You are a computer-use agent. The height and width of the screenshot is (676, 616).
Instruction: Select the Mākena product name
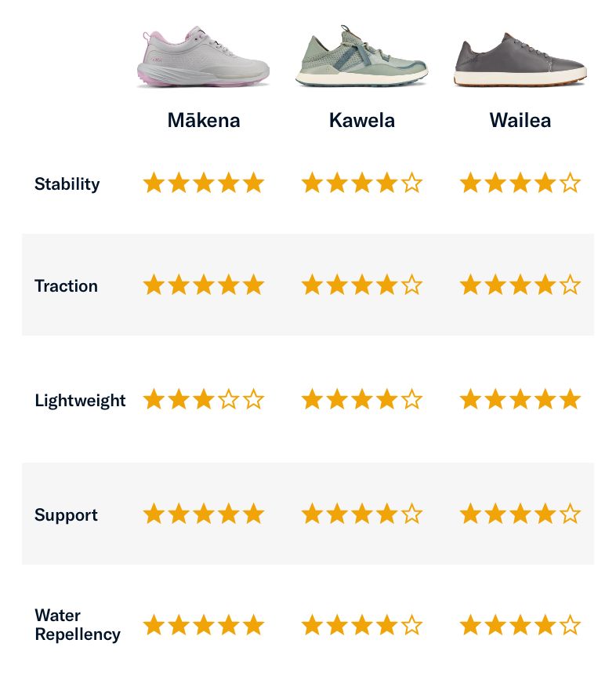pyautogui.click(x=204, y=120)
